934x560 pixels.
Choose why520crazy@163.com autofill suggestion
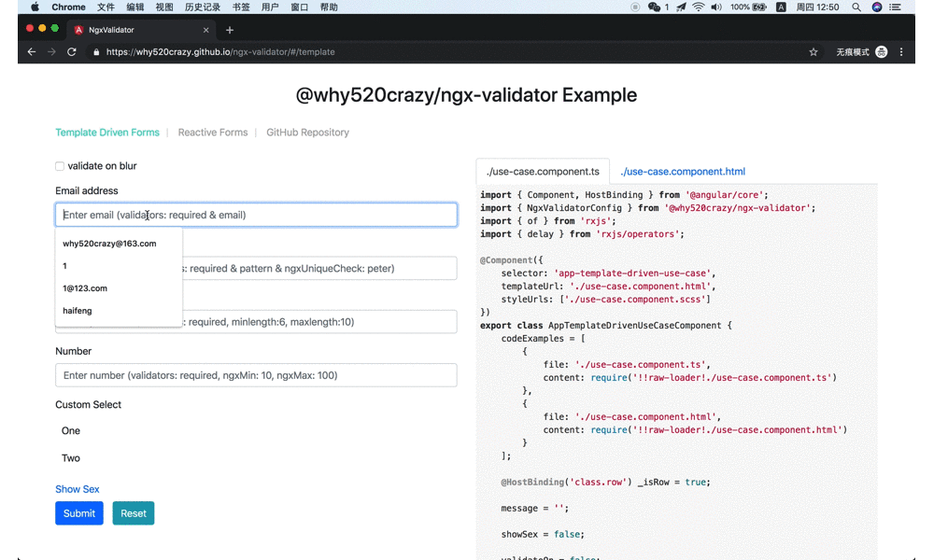click(119, 244)
